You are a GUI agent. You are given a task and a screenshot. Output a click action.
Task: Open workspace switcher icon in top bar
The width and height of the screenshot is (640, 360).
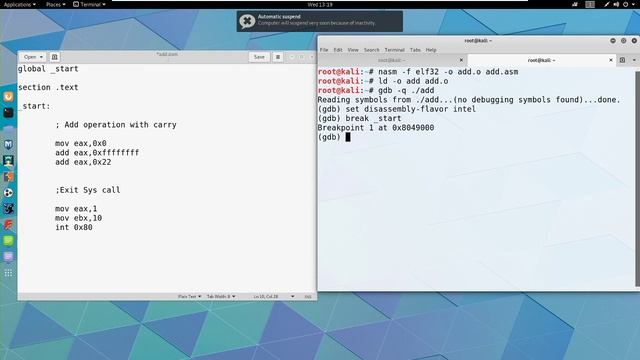click(590, 4)
